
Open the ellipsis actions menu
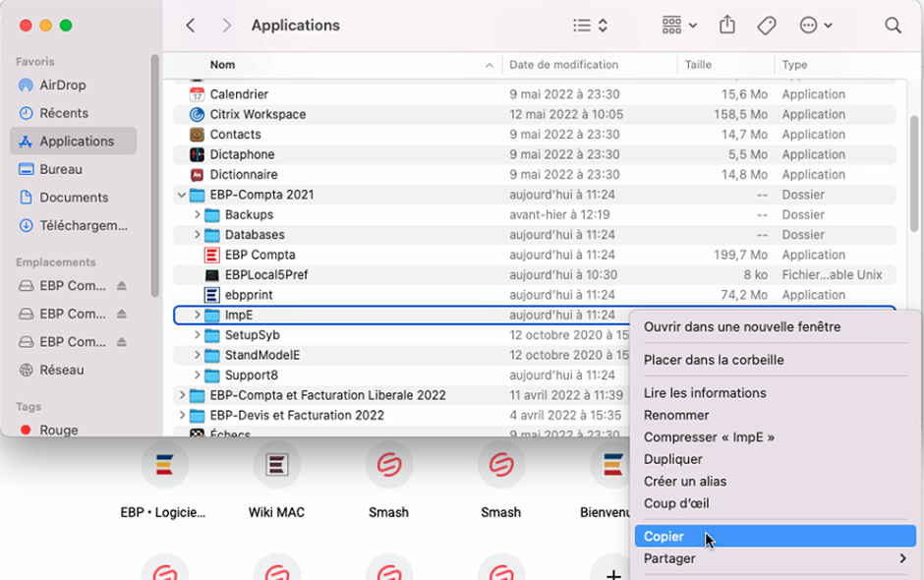click(816, 26)
